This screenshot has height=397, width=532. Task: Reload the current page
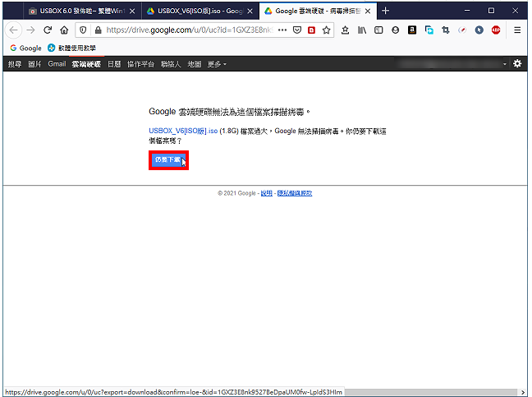click(48, 30)
